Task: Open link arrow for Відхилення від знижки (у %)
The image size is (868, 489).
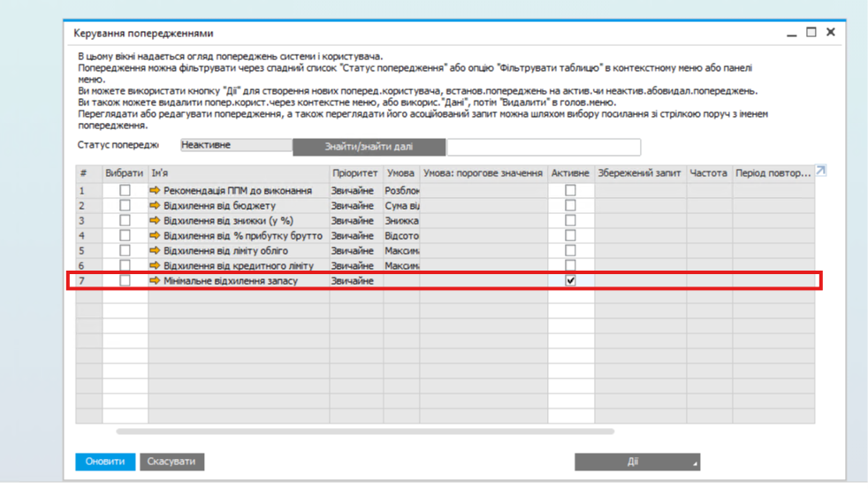Action: (x=155, y=220)
